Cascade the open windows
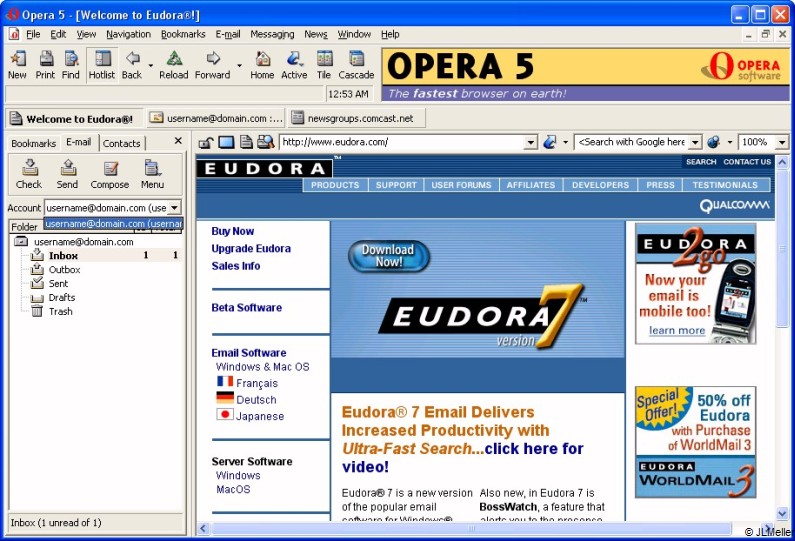795x541 pixels. click(356, 65)
